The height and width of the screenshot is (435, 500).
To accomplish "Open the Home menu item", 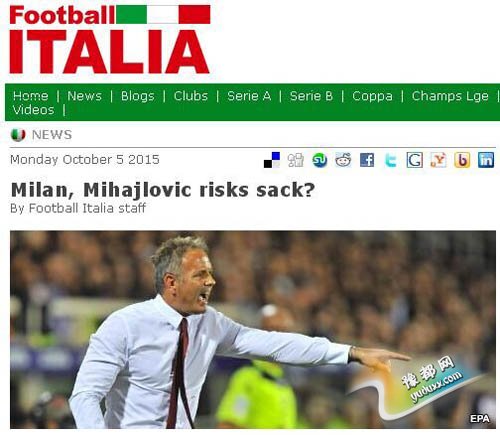I will [31, 96].
